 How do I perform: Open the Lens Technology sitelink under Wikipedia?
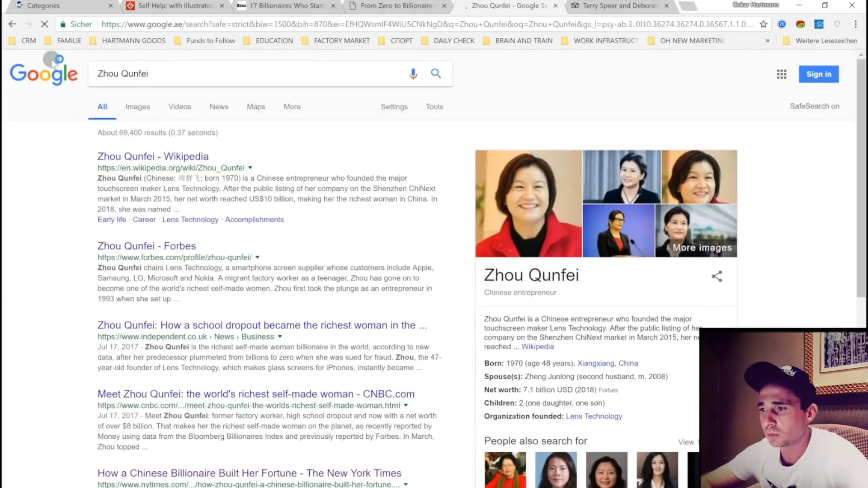tap(190, 220)
